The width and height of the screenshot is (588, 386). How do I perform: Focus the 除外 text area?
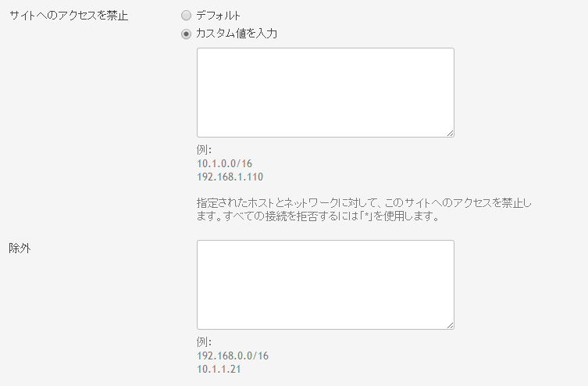pyautogui.click(x=325, y=284)
